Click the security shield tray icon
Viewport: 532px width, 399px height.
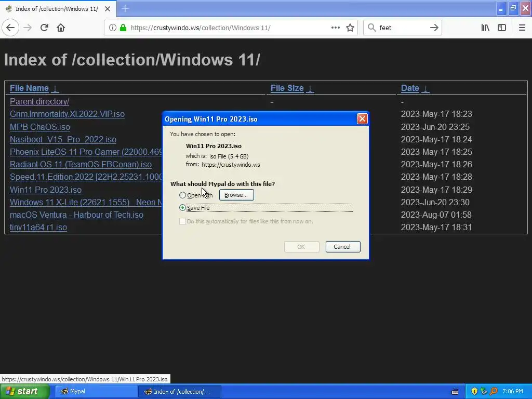coord(474,392)
